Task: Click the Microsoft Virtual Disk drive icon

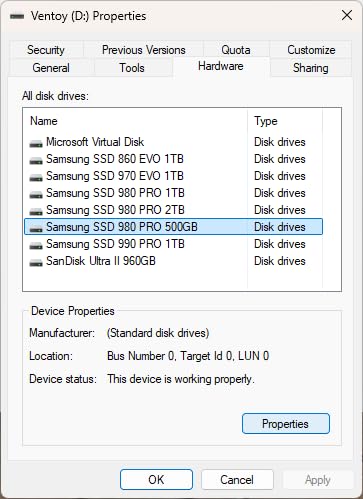Action: 36,143
